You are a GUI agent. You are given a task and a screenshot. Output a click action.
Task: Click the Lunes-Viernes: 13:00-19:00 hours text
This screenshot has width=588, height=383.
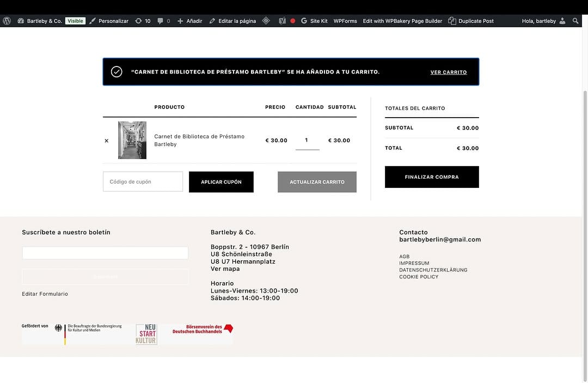(254, 291)
